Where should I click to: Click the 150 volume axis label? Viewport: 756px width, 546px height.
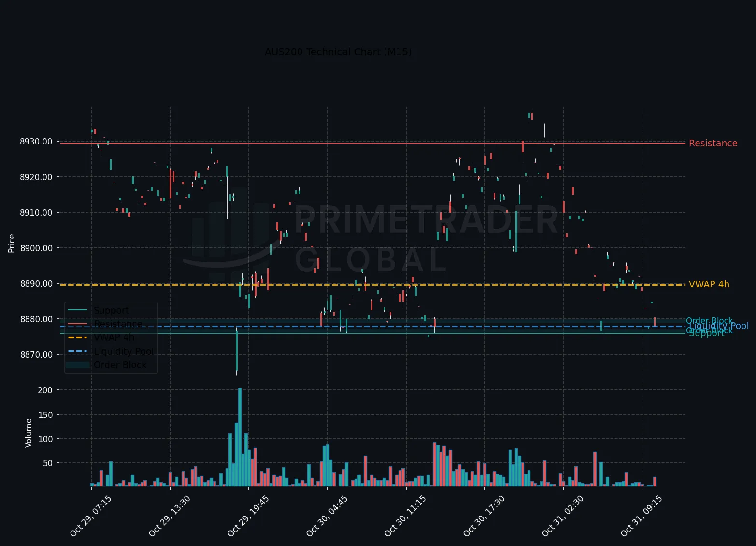pos(45,414)
